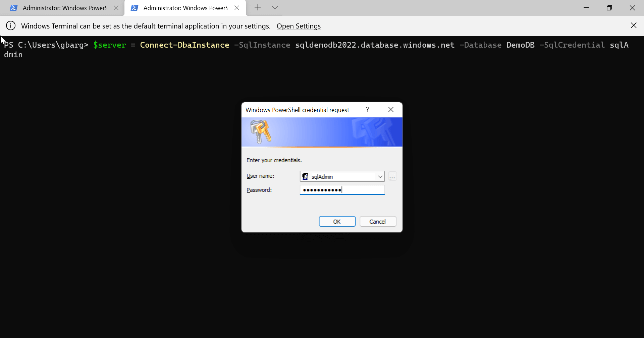This screenshot has height=338, width=644.
Task: Click the User name field with sqlAdmin
Action: click(342, 176)
